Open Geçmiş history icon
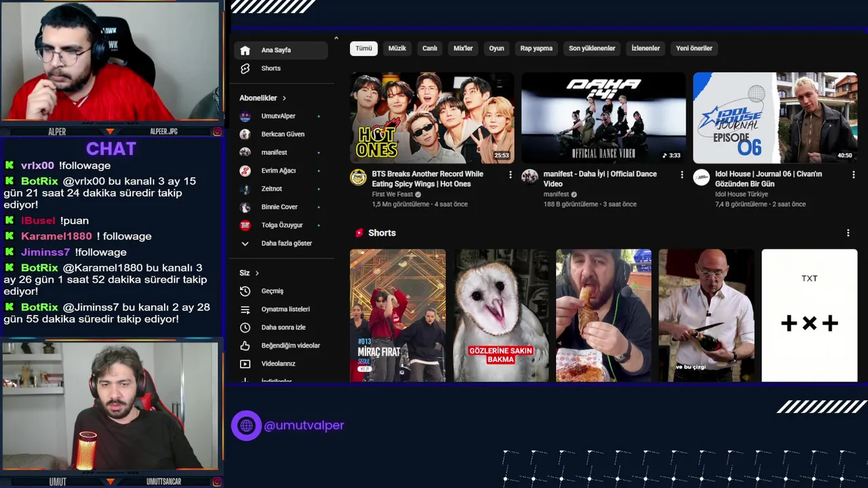 coord(245,291)
